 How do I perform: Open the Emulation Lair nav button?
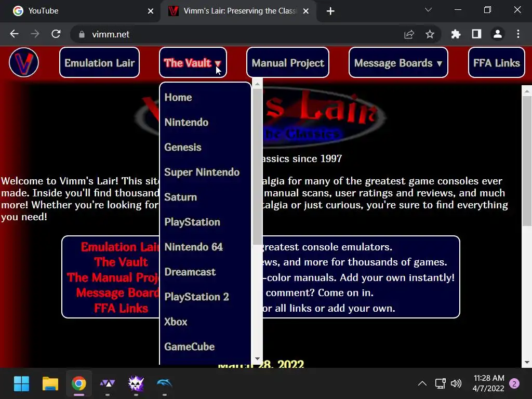click(99, 63)
